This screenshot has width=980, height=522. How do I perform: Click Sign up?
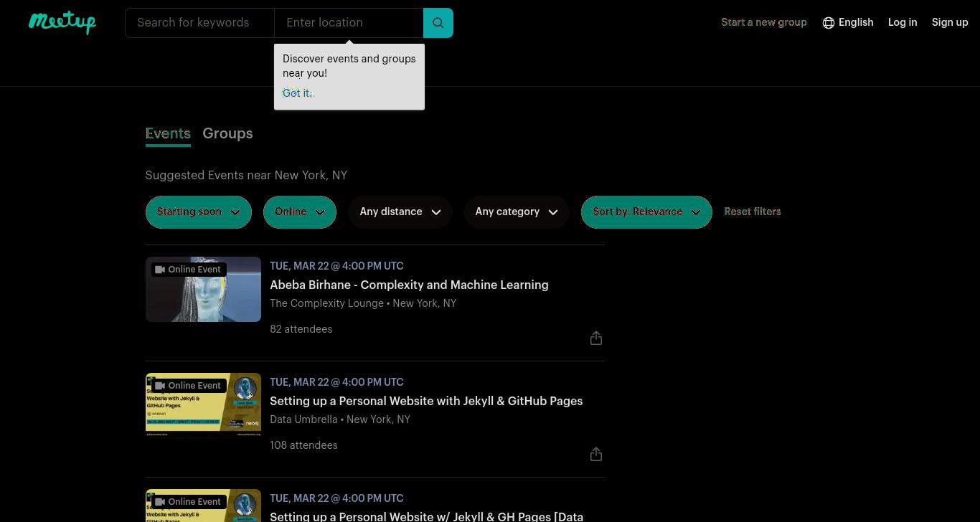(x=950, y=22)
